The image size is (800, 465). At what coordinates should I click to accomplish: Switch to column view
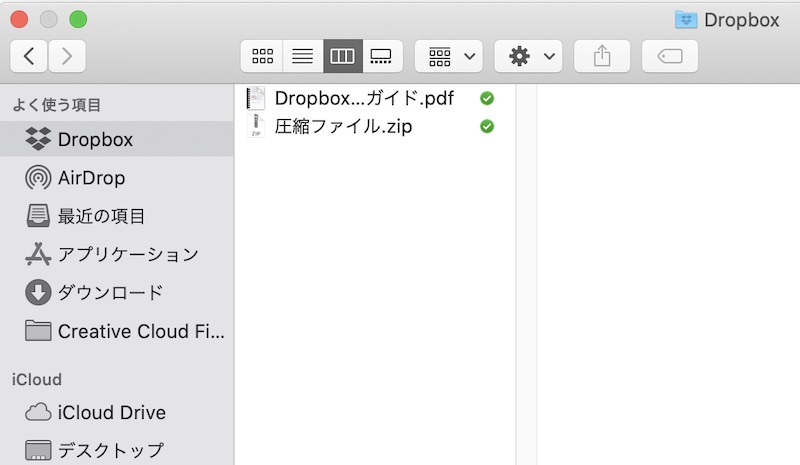pos(342,56)
